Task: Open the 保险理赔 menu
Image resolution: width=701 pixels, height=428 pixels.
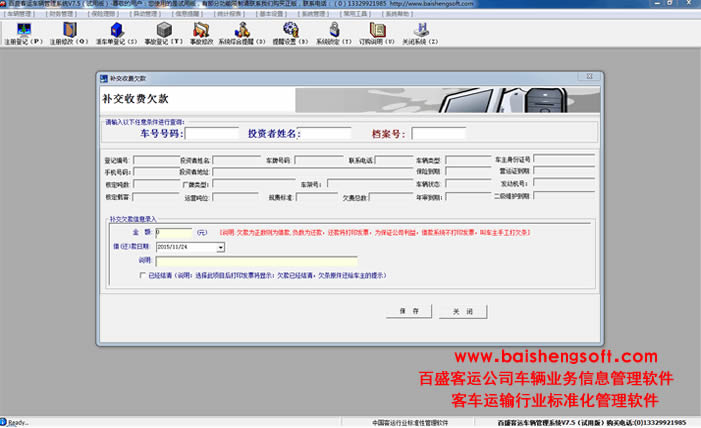Action: [x=103, y=14]
